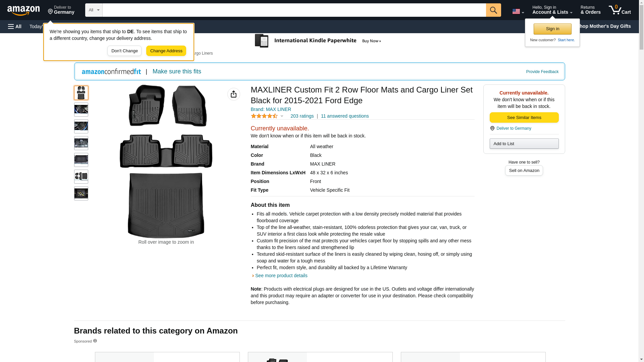Screen dimensions: 644x362
Task: Open the 11 answered questions link
Action: point(344,116)
